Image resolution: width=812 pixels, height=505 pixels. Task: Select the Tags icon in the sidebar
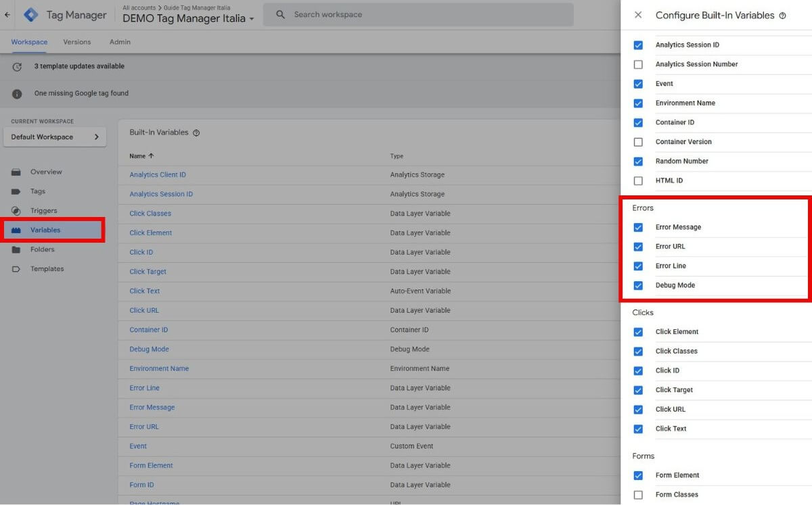click(x=16, y=191)
